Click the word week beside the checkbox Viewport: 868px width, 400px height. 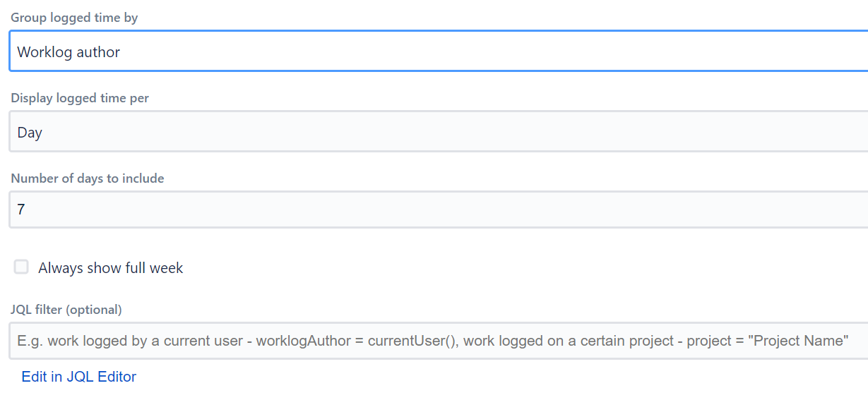tap(167, 268)
